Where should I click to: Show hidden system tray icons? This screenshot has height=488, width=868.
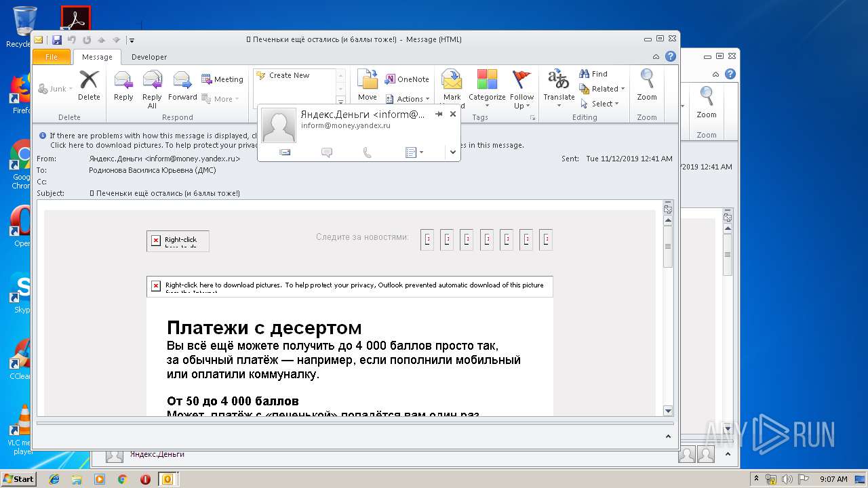[756, 479]
